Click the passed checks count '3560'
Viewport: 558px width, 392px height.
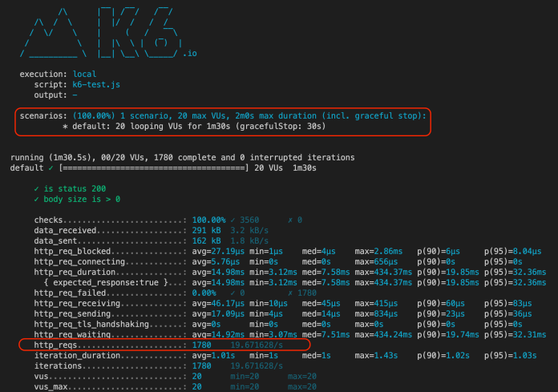point(249,220)
